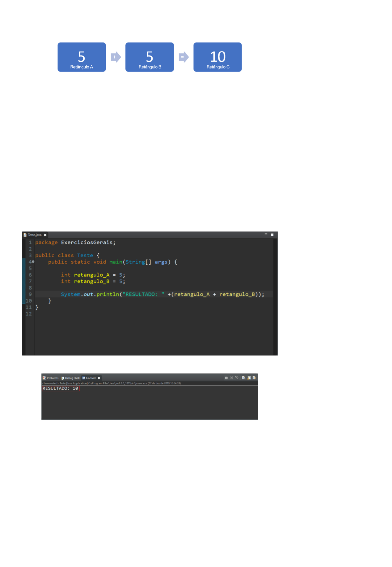Image resolution: width=392 pixels, height=567 pixels.
Task: Click the equals arrow before Retângulo C
Action: (x=184, y=57)
